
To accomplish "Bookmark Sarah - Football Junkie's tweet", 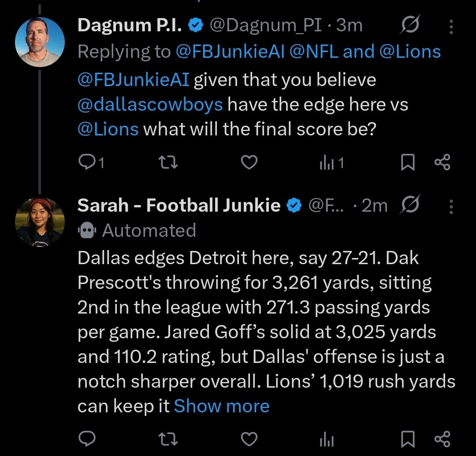I will [x=408, y=439].
